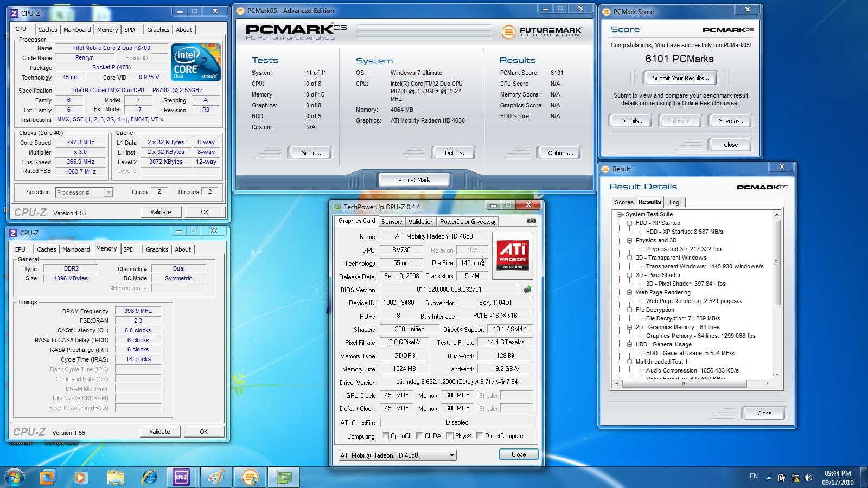The height and width of the screenshot is (488, 868).
Task: Click the Run PCMark button
Action: click(414, 180)
